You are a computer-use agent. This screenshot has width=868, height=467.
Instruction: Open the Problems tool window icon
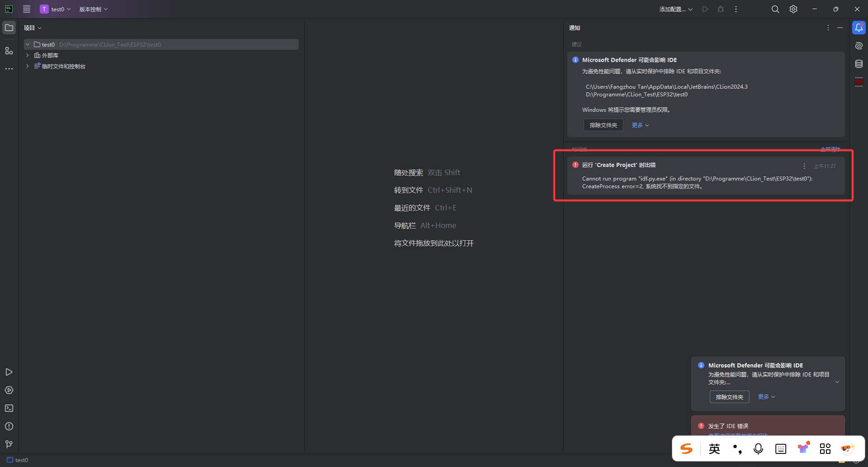[9, 426]
